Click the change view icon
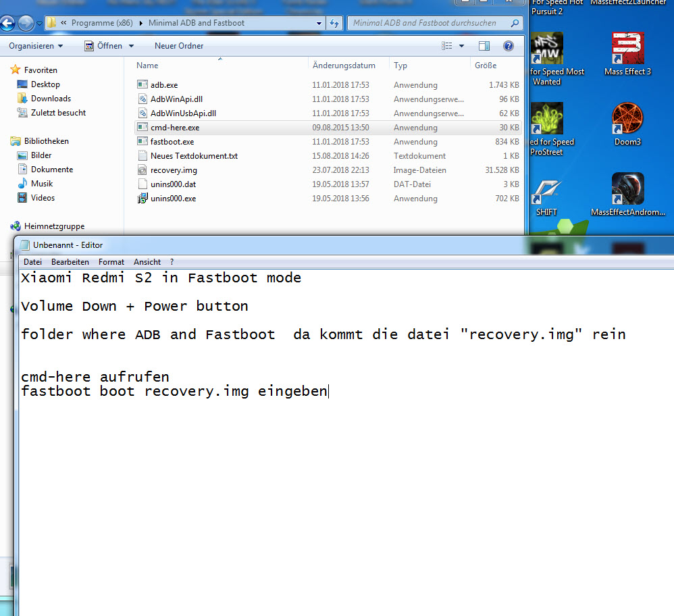The image size is (674, 616). tap(447, 46)
